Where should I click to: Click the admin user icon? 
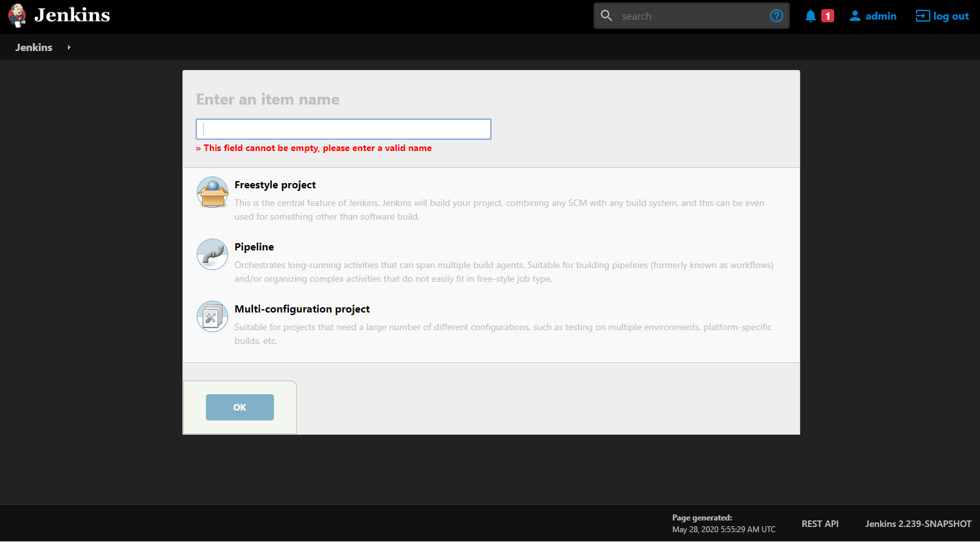click(854, 16)
